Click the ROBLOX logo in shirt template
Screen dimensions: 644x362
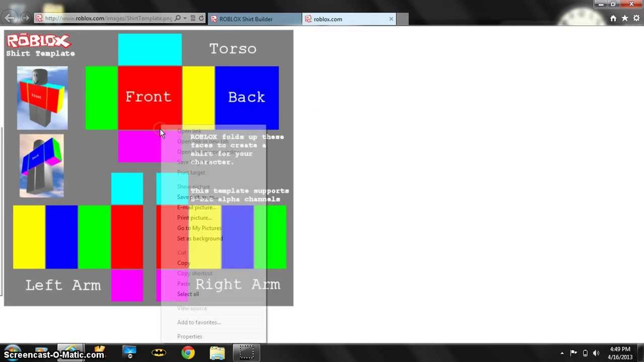coord(39,41)
